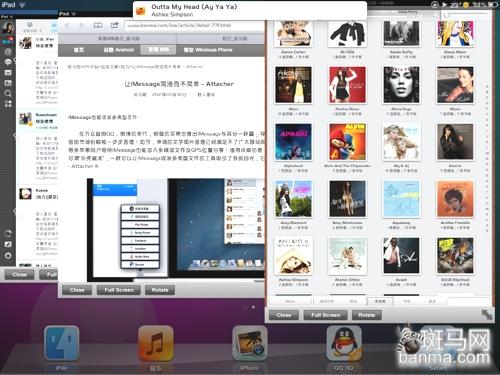Open Kuleh post in Weibo feed
This screenshot has height=375, width=500.
pos(37,194)
